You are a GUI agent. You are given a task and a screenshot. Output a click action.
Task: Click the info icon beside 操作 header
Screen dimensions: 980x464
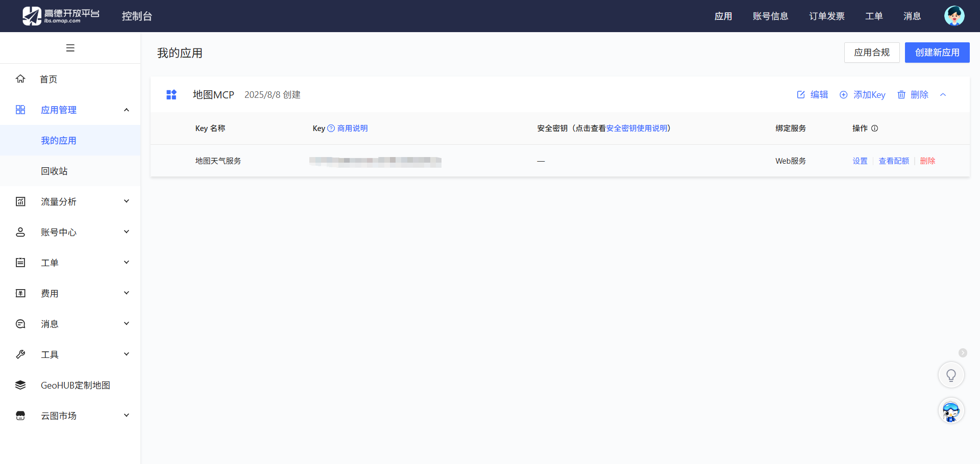pyautogui.click(x=874, y=128)
